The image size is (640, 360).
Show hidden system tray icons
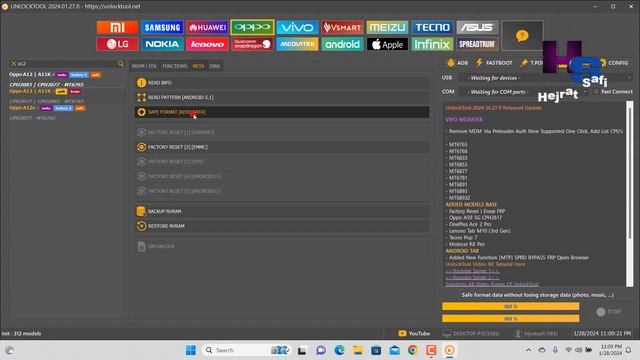529,350
